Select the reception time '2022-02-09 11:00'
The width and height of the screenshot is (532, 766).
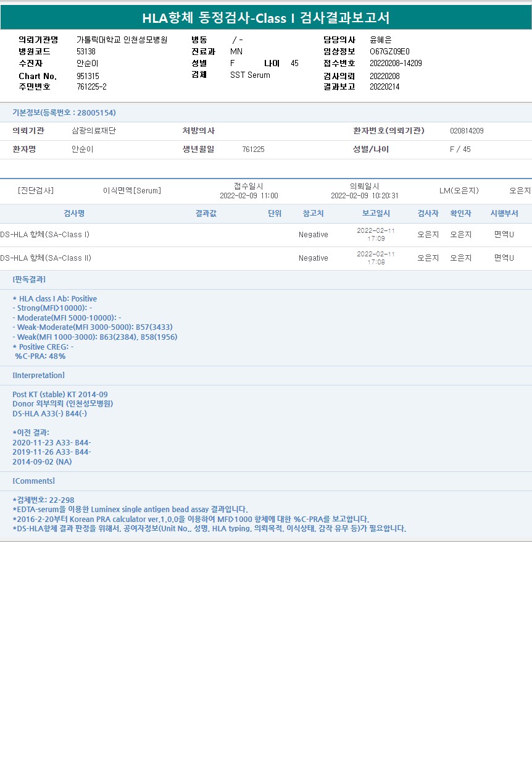coord(249,195)
